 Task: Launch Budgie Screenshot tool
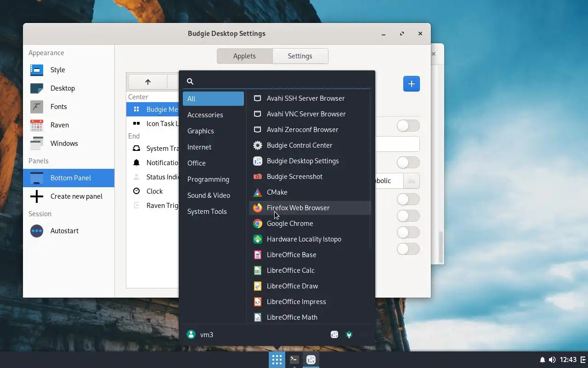(310, 177)
